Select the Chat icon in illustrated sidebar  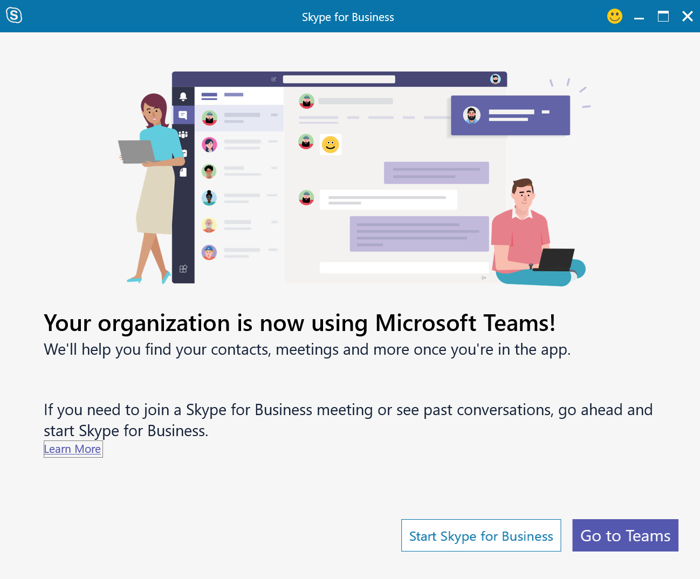tap(183, 115)
